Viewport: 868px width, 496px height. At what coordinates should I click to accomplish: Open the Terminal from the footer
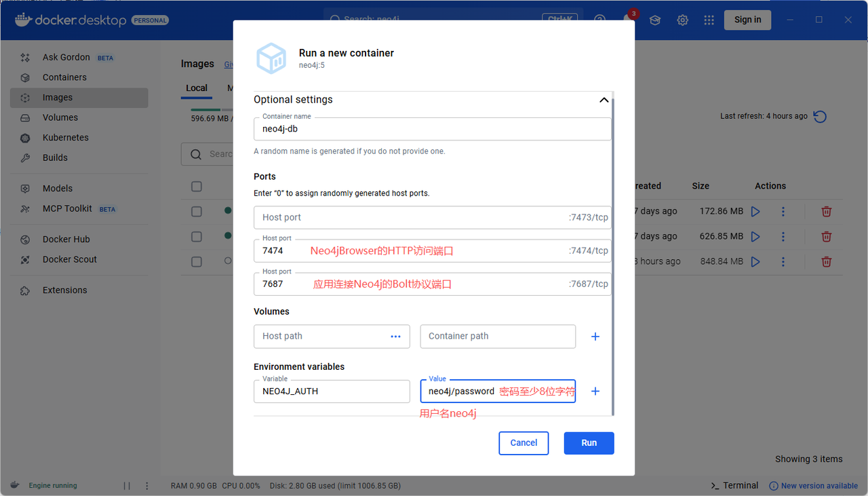click(734, 486)
